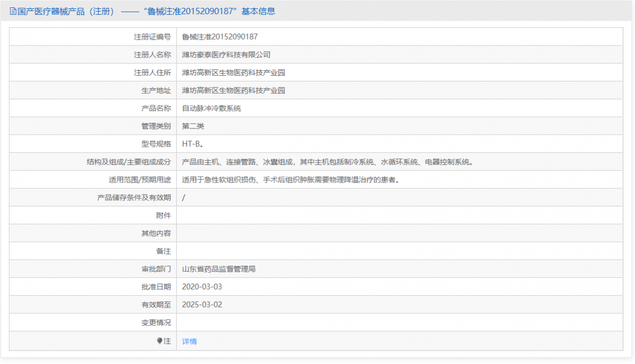The image size is (635, 364).
Task: Select the approval date 2020-03-03
Action: tap(203, 286)
